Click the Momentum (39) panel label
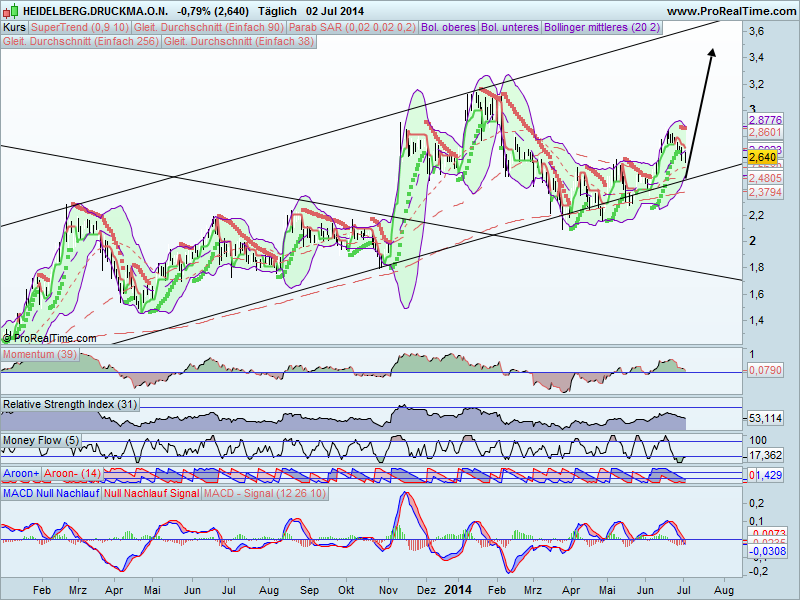Image resolution: width=800 pixels, height=600 pixels. point(40,354)
